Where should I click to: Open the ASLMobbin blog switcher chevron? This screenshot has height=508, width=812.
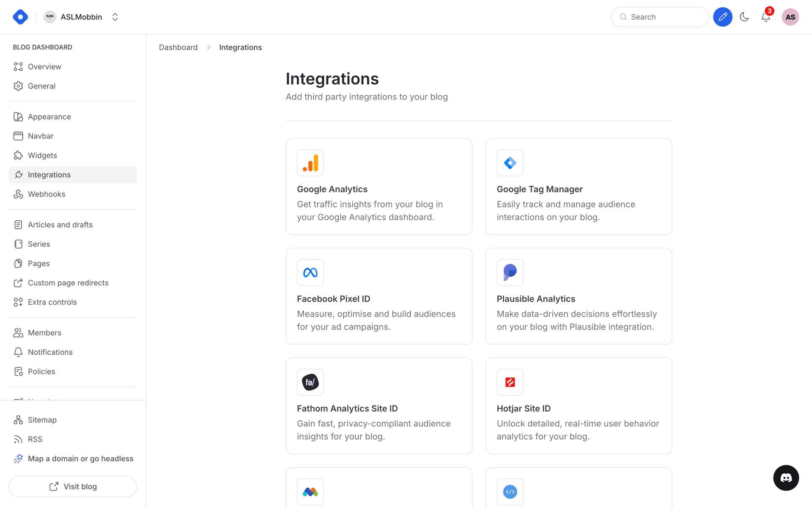pos(115,17)
